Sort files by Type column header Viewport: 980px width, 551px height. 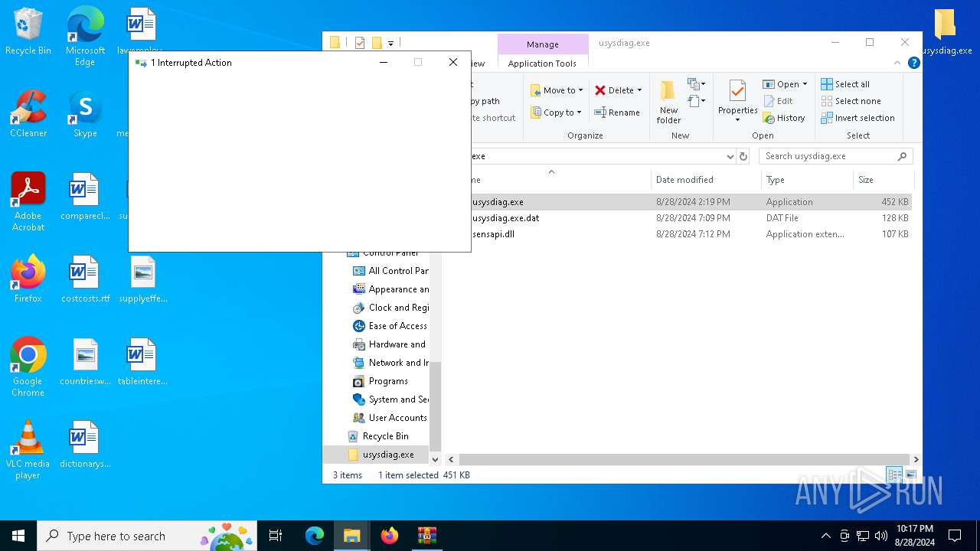tap(807, 180)
